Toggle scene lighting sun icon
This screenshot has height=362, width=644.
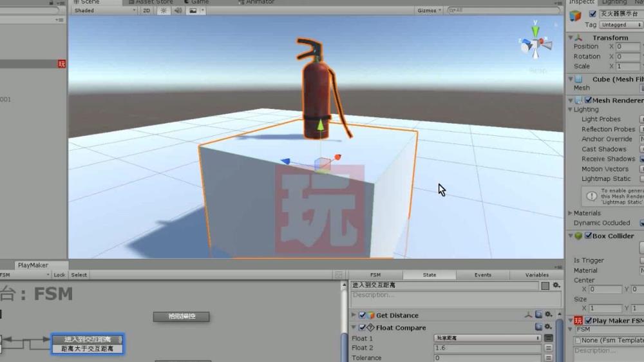click(x=164, y=11)
